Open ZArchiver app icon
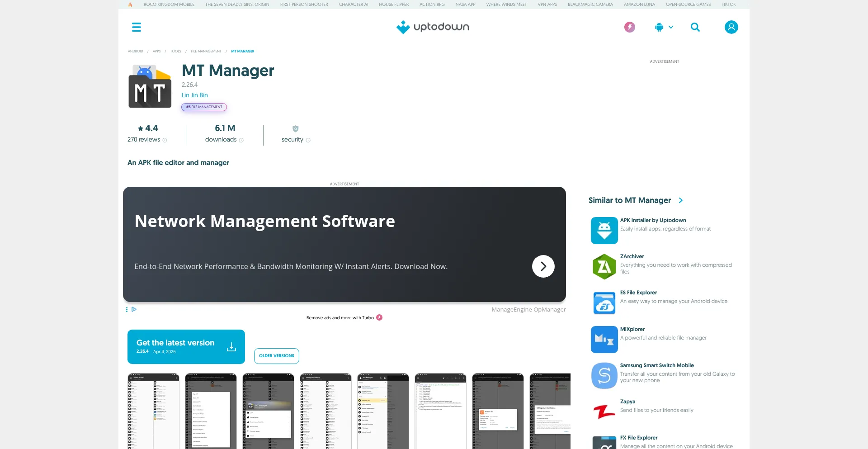 [604, 267]
